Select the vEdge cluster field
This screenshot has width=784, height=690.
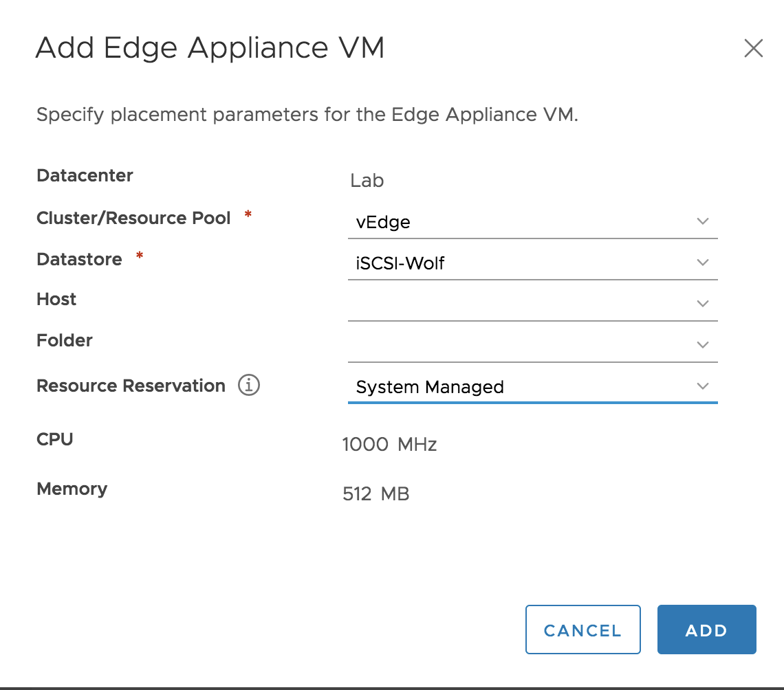[481, 221]
